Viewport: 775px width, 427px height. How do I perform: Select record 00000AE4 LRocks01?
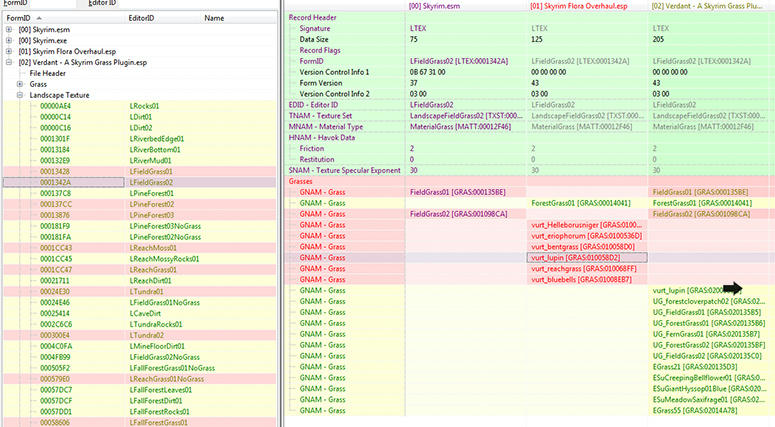pyautogui.click(x=139, y=106)
